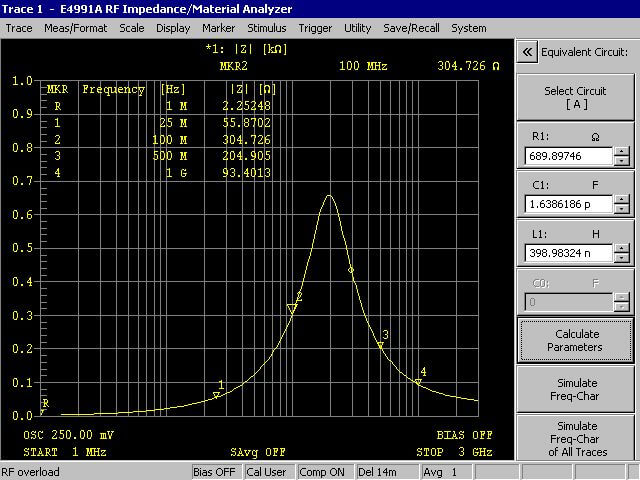Screen dimensions: 640x480
Task: Increase R1 value with up arrow
Action: 622,151
